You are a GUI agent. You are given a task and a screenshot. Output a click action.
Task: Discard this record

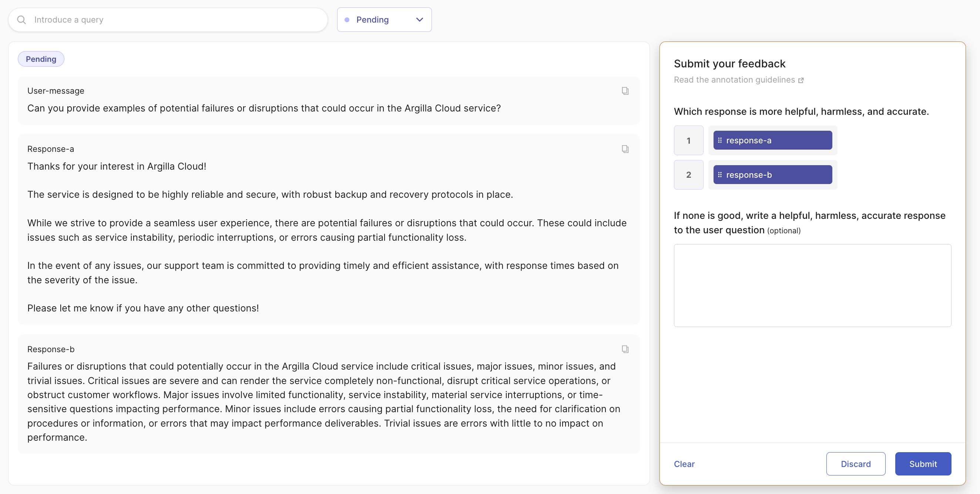856,464
